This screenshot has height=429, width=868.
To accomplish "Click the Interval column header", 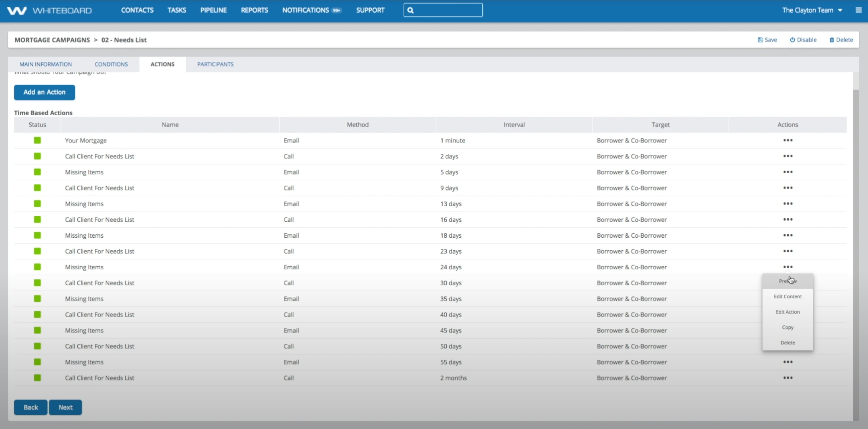I will [x=514, y=124].
